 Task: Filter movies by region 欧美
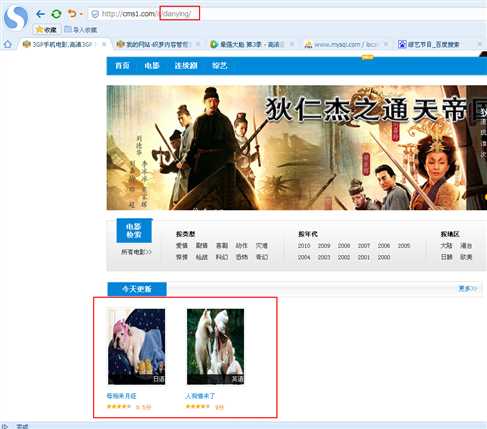466,257
